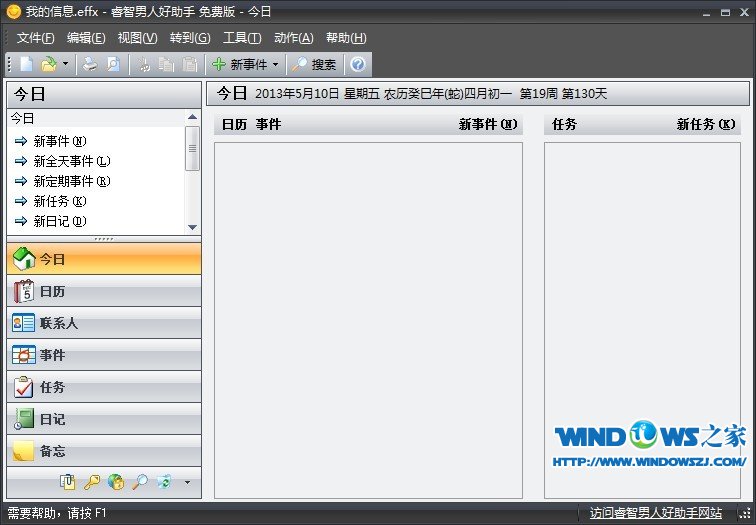Screen dimensions: 756x525
Task: Open the 工具(T) menu
Action: point(241,38)
